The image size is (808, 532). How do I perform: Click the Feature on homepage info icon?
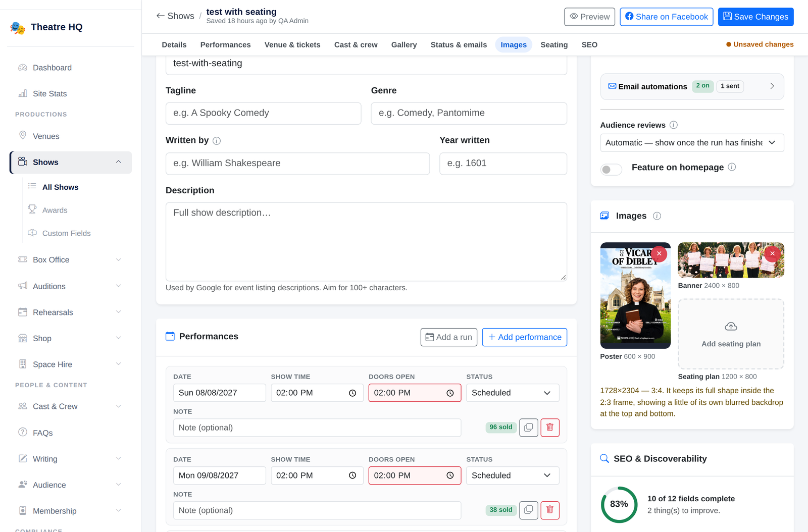tap(732, 167)
